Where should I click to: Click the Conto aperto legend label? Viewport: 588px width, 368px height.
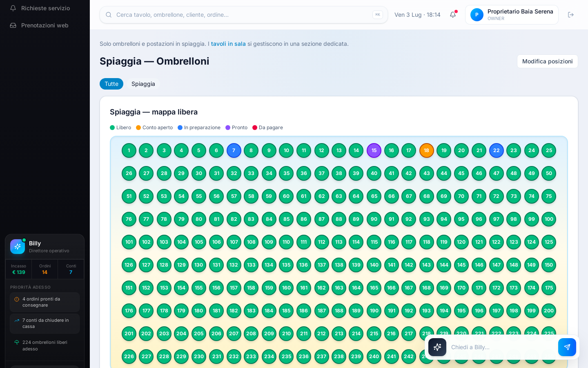click(x=158, y=128)
